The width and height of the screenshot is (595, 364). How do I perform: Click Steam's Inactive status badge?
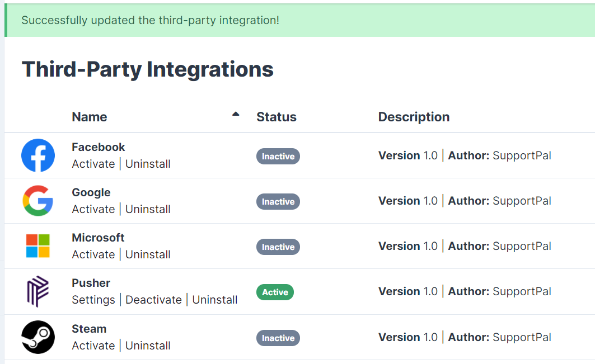point(278,338)
